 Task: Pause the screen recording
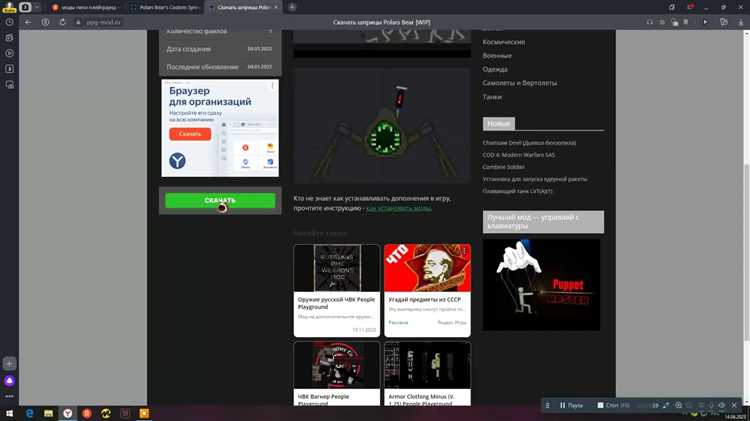[571, 405]
